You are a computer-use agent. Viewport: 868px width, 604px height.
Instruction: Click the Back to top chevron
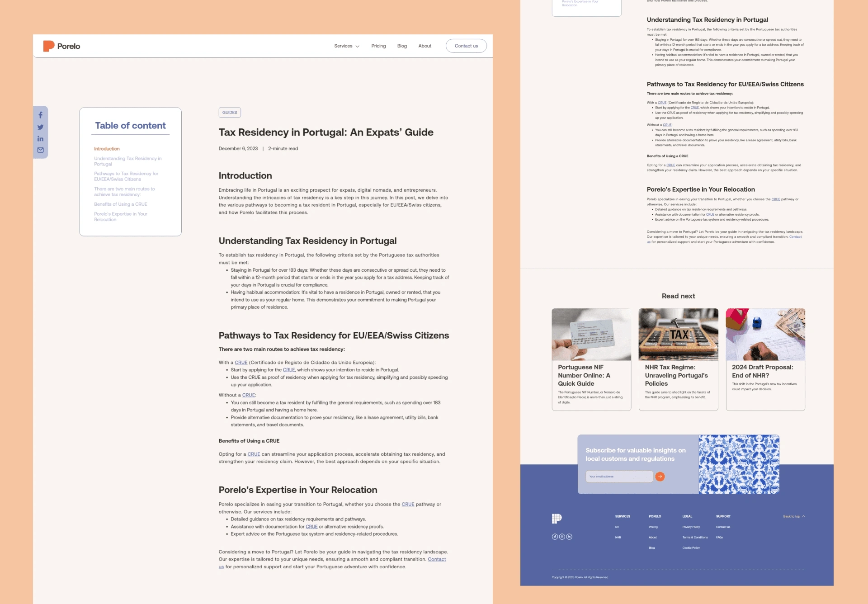coord(803,516)
